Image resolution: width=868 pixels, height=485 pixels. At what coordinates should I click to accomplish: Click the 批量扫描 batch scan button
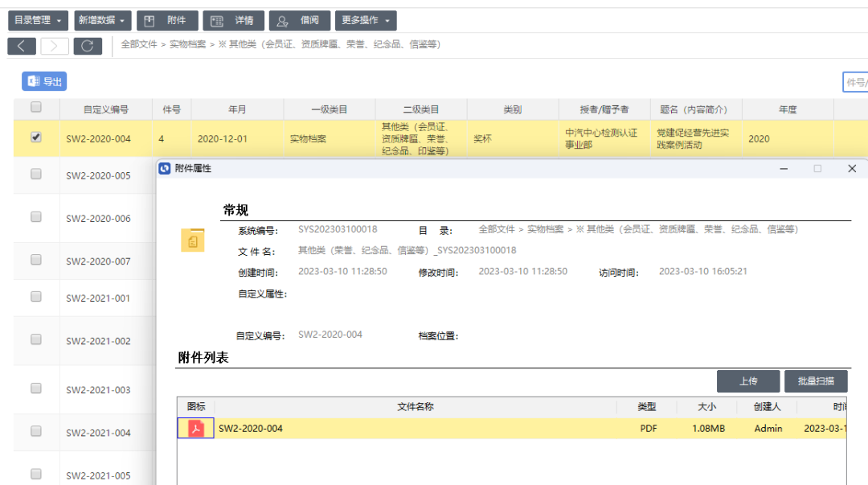coord(816,380)
